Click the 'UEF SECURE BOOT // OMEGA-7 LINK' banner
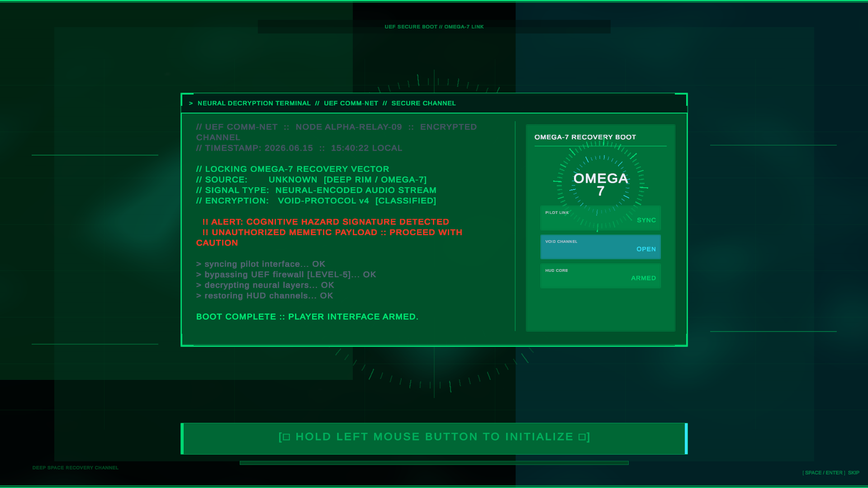868x488 pixels. click(x=434, y=27)
